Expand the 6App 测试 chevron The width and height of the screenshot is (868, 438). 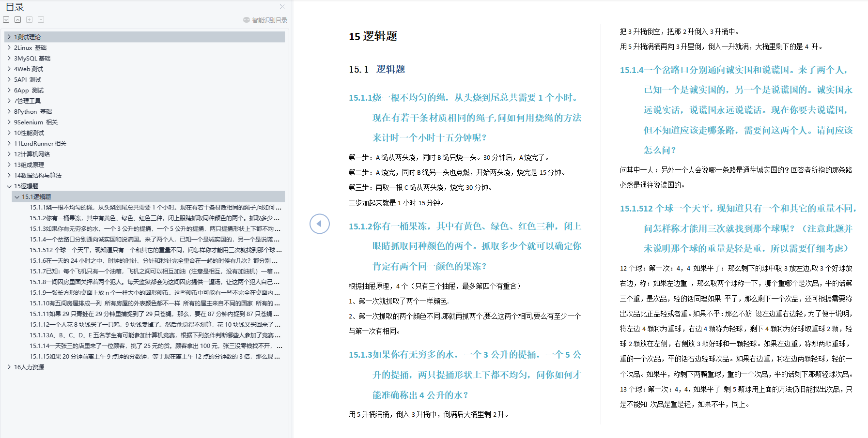point(9,90)
